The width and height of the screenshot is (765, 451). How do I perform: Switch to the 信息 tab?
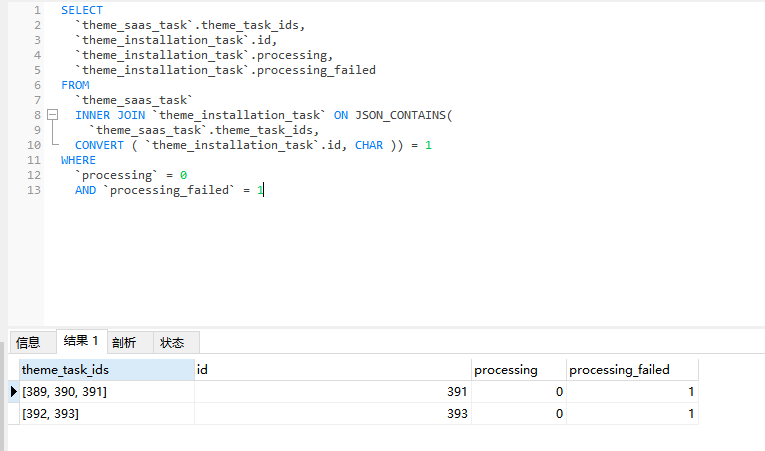[x=28, y=342]
